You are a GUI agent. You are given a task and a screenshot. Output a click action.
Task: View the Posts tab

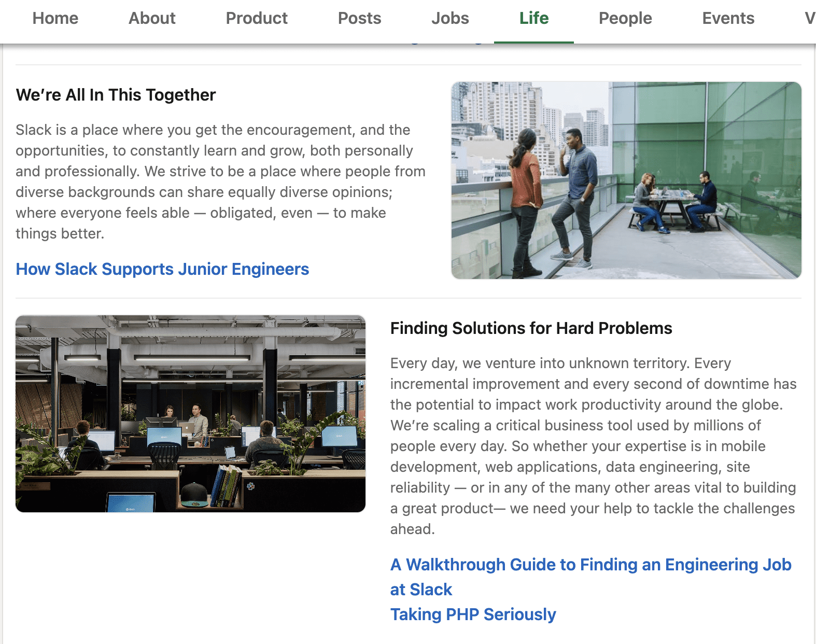point(359,19)
